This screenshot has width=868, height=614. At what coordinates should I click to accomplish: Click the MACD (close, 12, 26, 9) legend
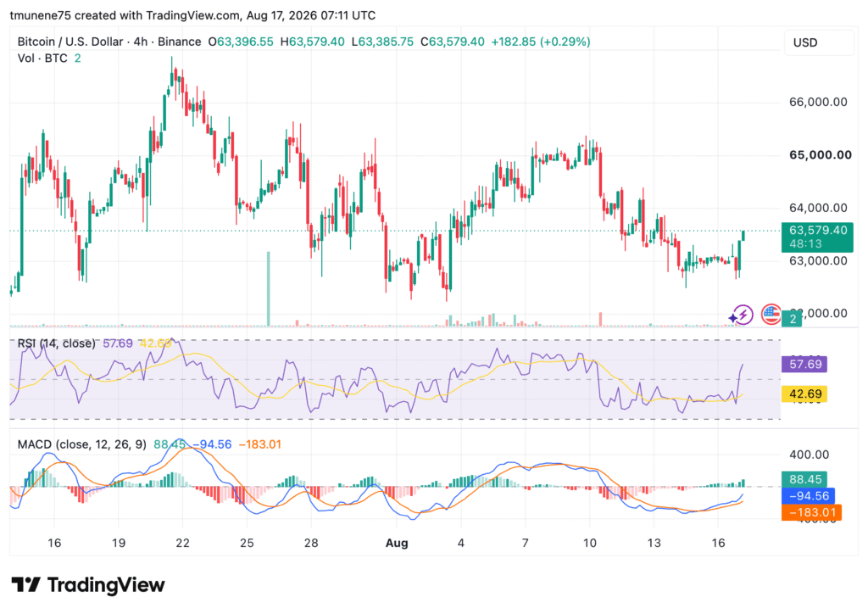[x=82, y=444]
